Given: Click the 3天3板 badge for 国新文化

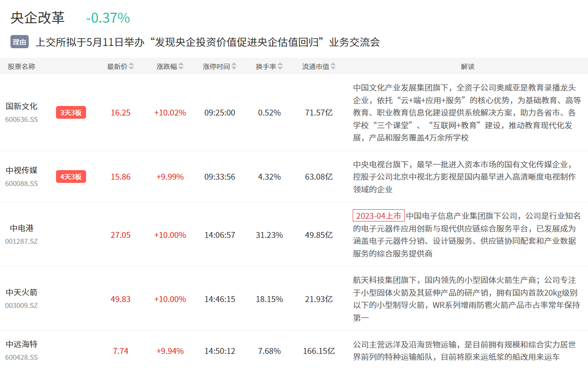Looking at the screenshot, I should point(71,112).
